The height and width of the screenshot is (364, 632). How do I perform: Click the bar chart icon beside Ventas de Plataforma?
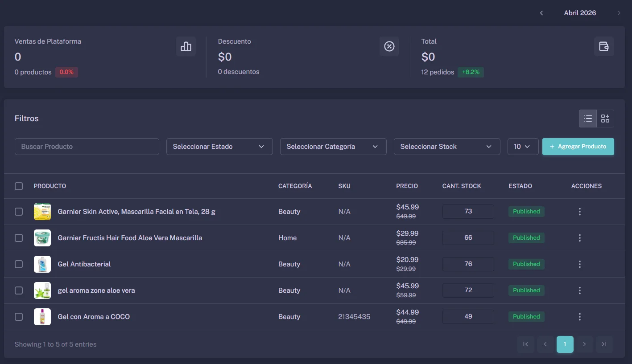186,46
